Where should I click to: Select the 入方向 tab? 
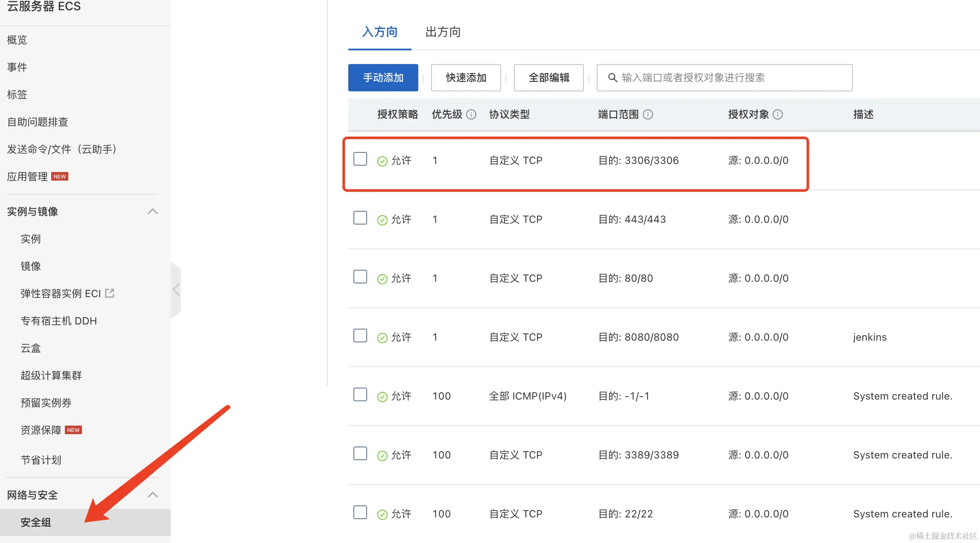[x=379, y=32]
